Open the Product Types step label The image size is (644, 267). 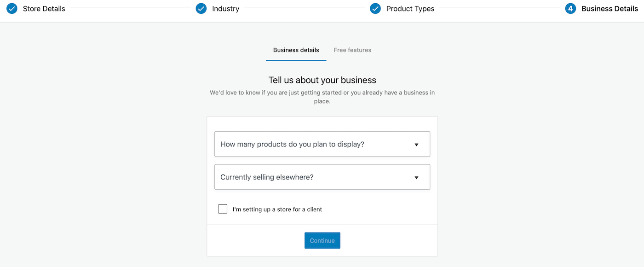pos(410,8)
